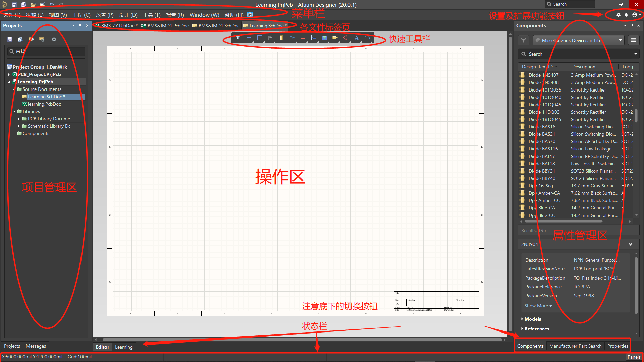
Task: Open Manufacturer Part Search panel
Action: (x=575, y=346)
